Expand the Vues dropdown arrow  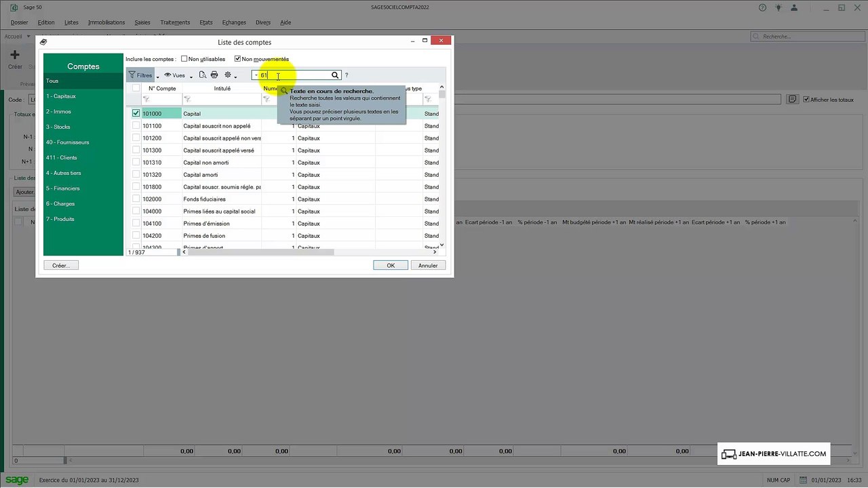(x=191, y=77)
